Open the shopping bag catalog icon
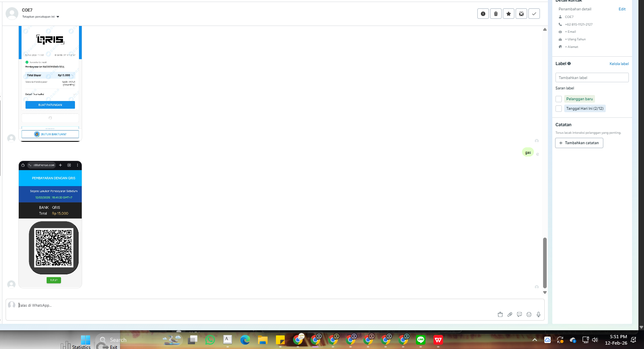Screen dimensions: 644x349 point(500,315)
